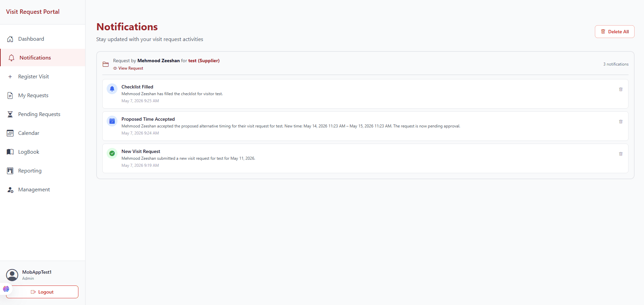Image resolution: width=644 pixels, height=305 pixels.
Task: Click the blue bell icon on Checklist Filled
Action: click(112, 89)
